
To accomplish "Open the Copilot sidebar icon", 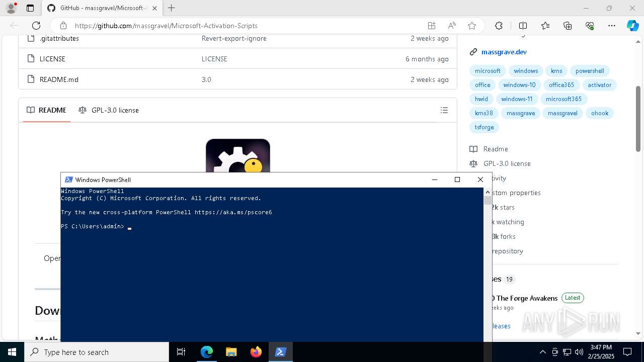I will click(632, 26).
